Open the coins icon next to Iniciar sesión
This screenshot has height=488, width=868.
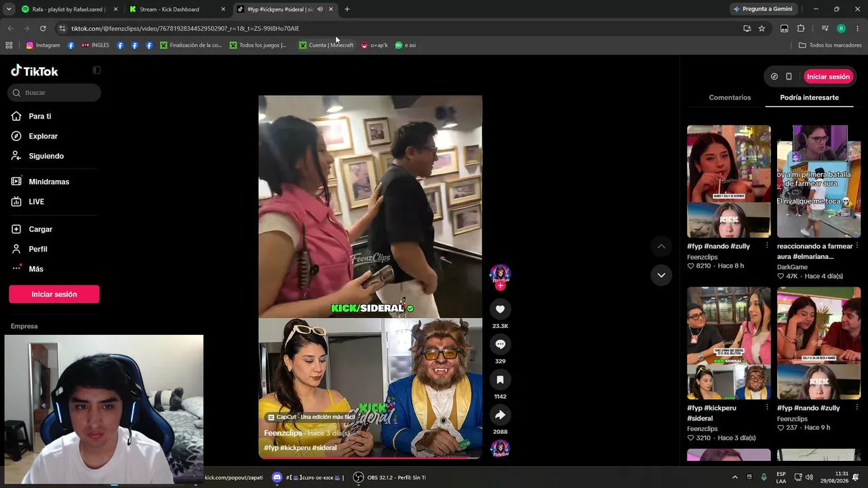[774, 77]
